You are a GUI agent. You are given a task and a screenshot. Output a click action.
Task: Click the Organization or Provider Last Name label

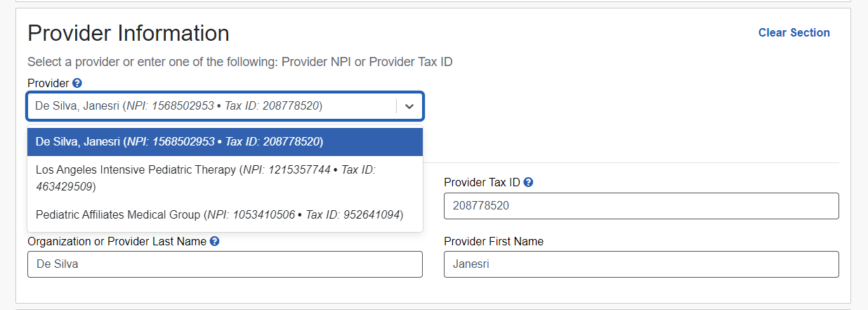coord(117,241)
